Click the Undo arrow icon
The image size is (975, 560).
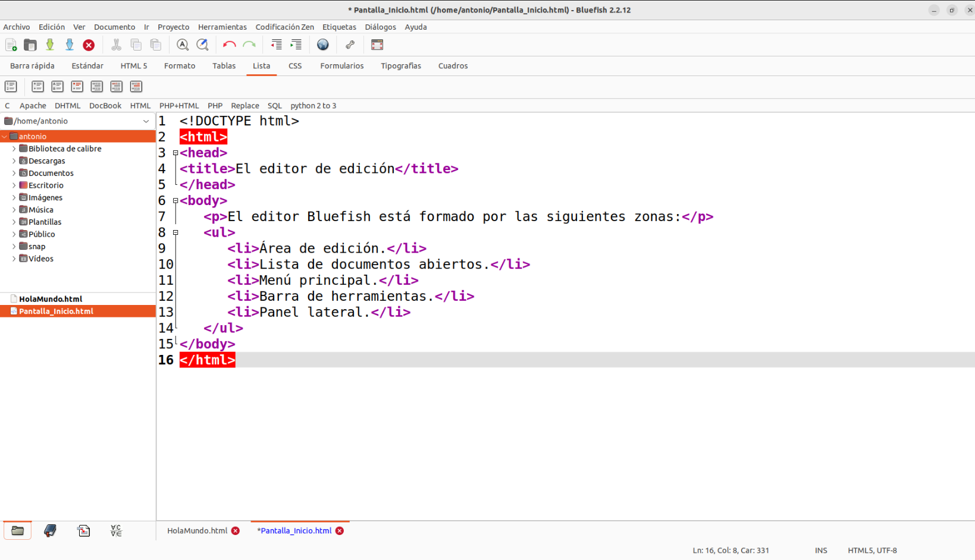pyautogui.click(x=229, y=45)
